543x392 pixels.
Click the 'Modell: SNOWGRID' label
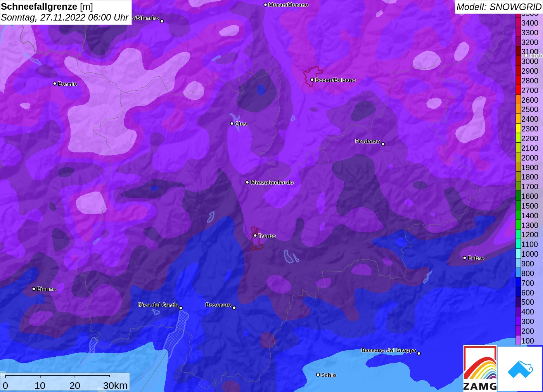pyautogui.click(x=499, y=7)
